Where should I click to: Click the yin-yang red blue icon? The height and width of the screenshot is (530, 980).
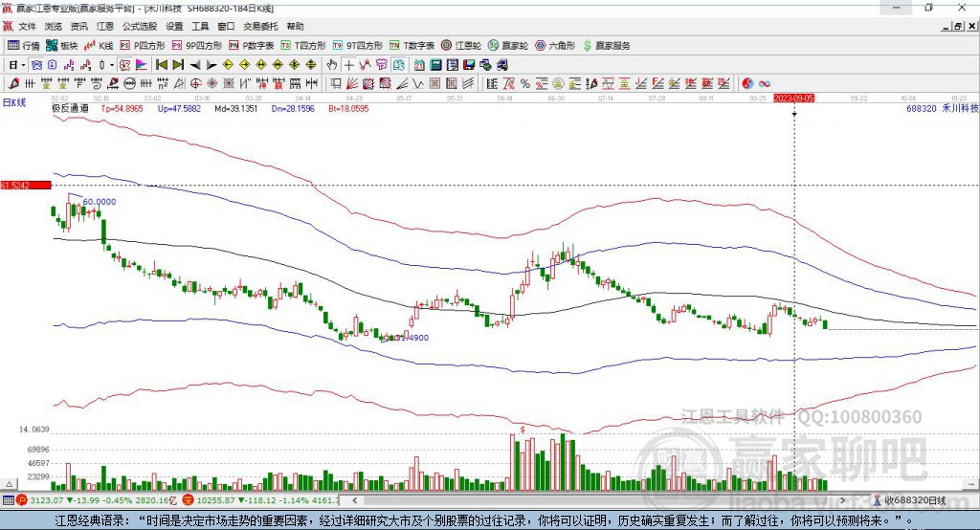pyautogui.click(x=747, y=84)
